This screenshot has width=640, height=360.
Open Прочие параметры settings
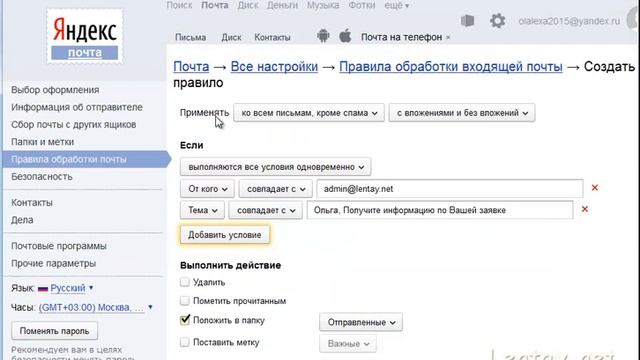(53, 263)
